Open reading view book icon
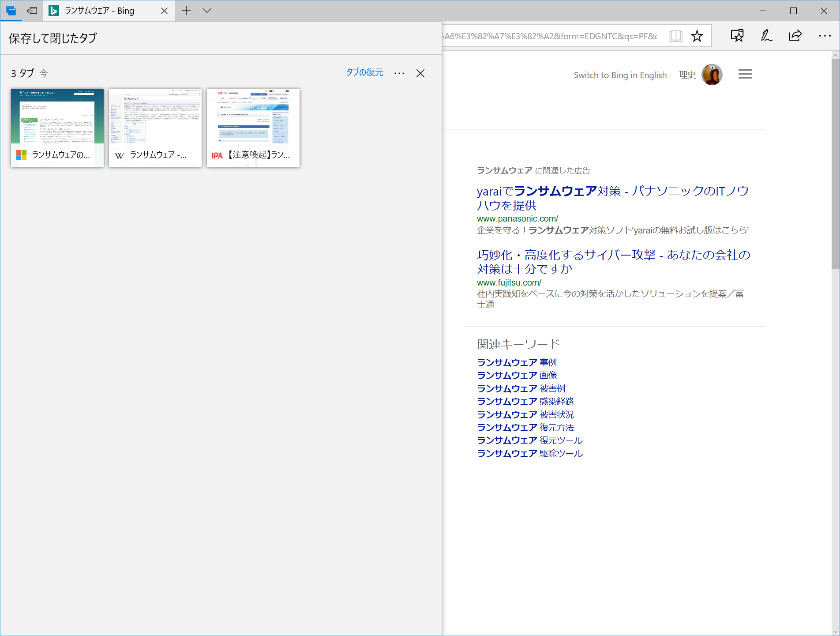The image size is (840, 636). point(676,36)
